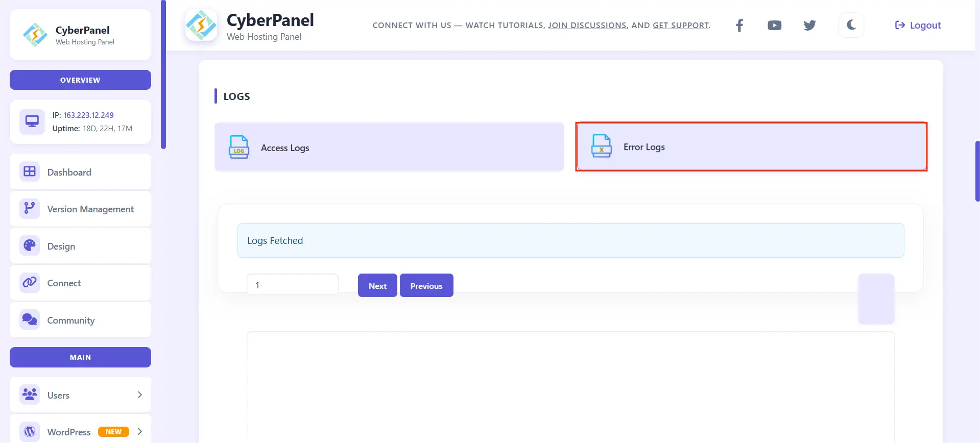Viewport: 980px width, 443px height.
Task: Click the Design palette icon
Action: pos(30,245)
